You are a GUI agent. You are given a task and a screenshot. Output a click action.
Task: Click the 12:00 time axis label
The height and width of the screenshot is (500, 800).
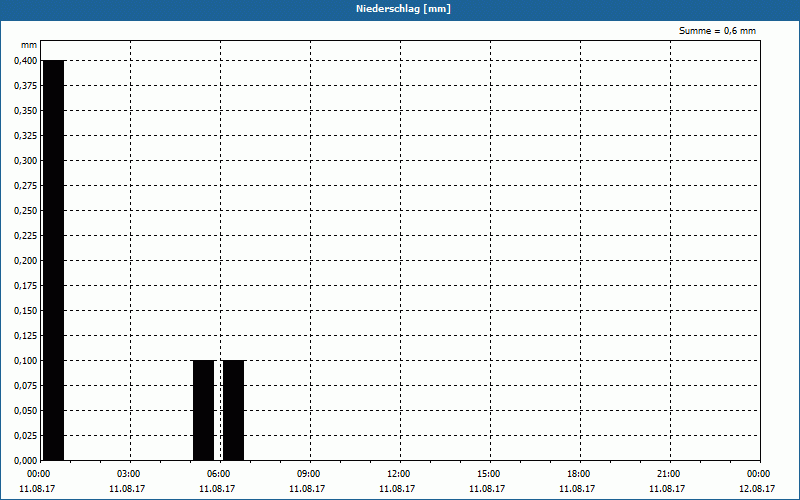coord(398,474)
